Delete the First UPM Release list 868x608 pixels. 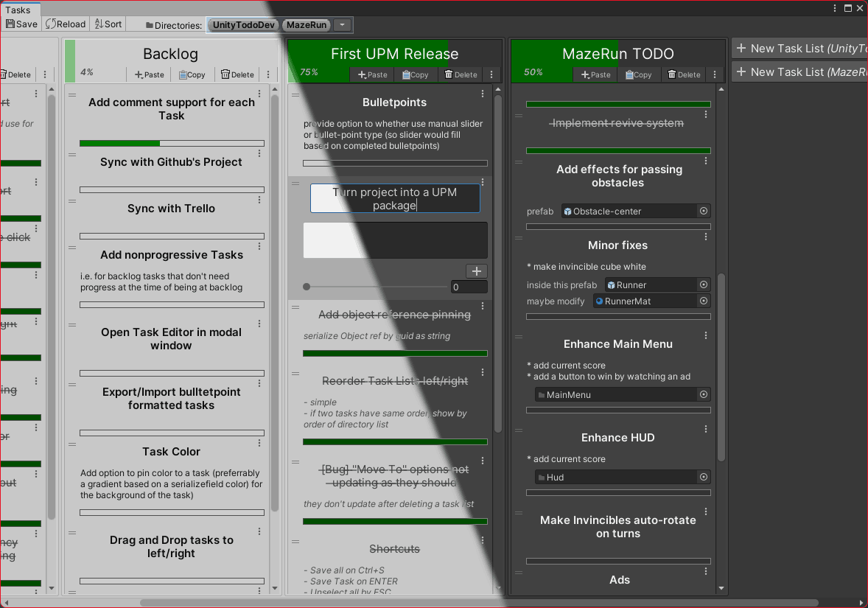click(461, 74)
